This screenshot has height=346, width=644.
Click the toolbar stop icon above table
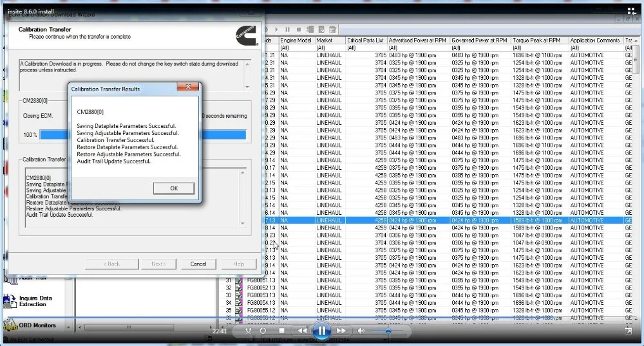click(299, 30)
